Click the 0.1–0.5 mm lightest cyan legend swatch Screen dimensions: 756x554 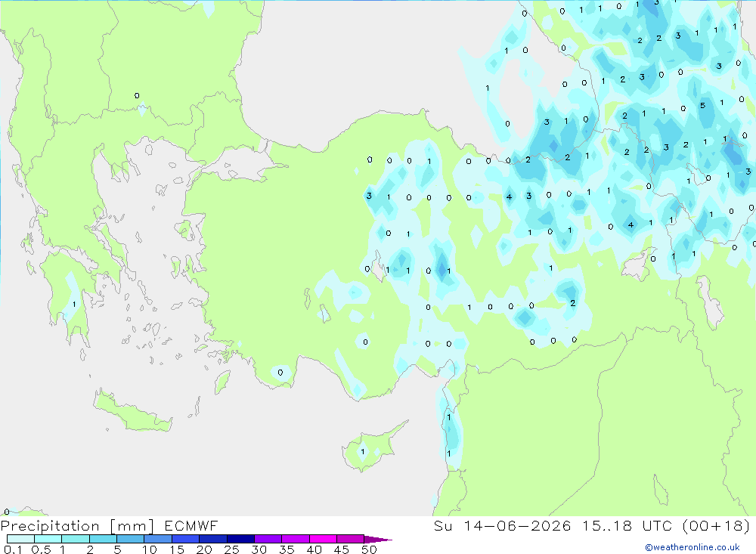20,539
